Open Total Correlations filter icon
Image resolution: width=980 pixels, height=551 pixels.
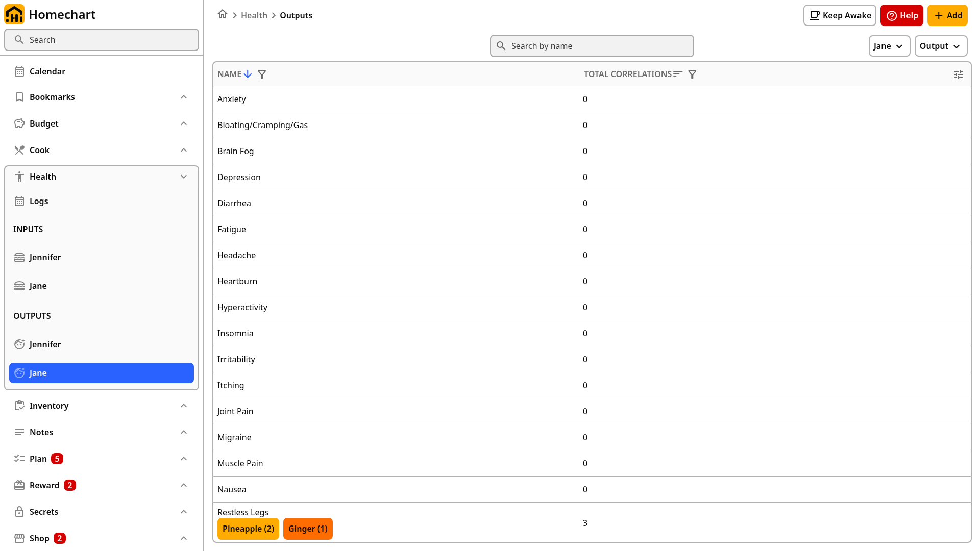[x=692, y=74]
